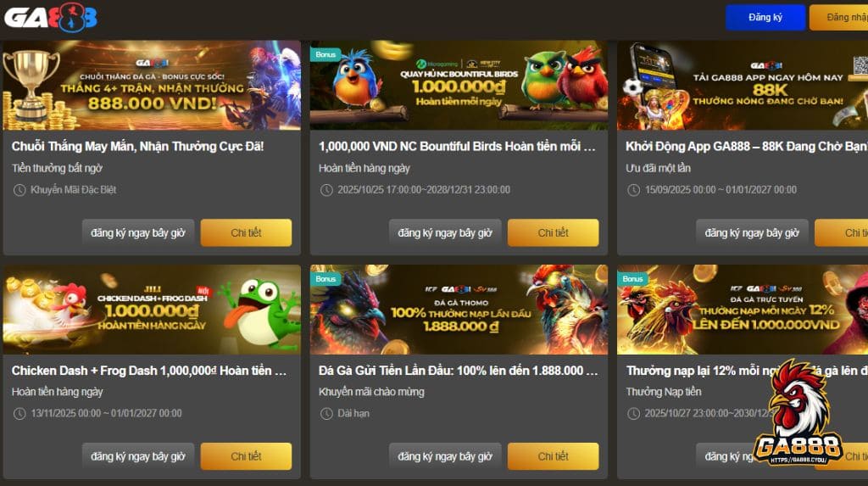This screenshot has height=486, width=868.
Task: Click the clock icon by 13/11/2025 date range
Action: [x=19, y=413]
